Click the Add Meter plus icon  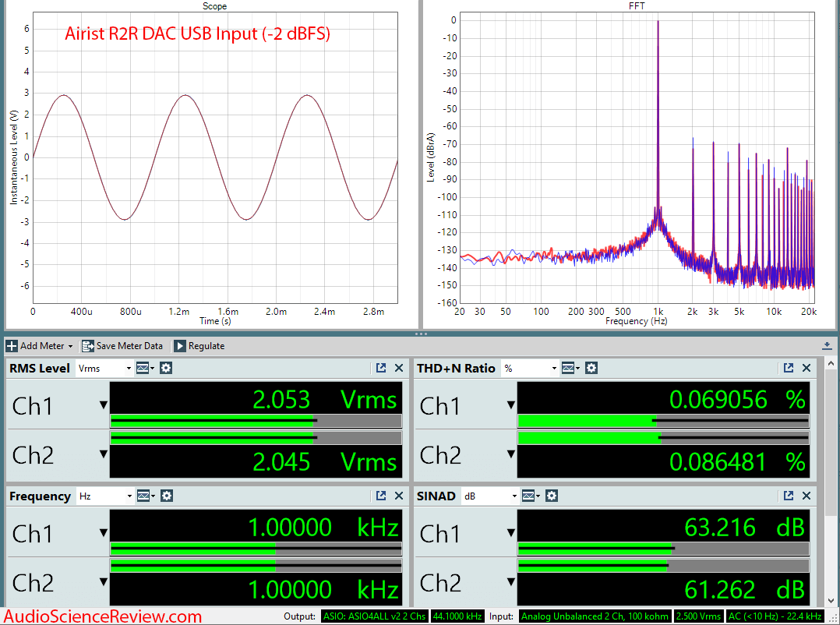click(12, 346)
